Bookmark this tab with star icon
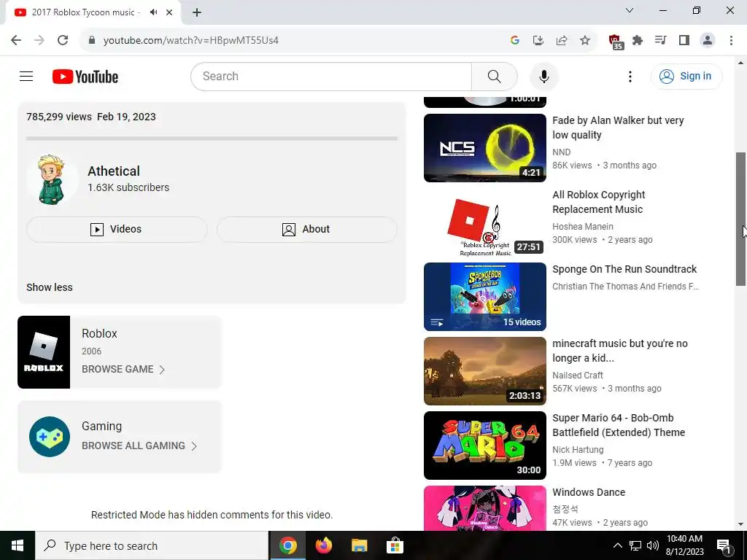This screenshot has width=747, height=560. (585, 40)
